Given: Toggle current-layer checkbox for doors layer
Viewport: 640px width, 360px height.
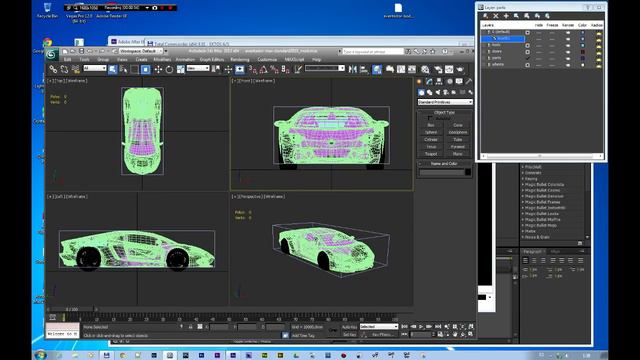Looking at the screenshot, I should click(x=527, y=52).
